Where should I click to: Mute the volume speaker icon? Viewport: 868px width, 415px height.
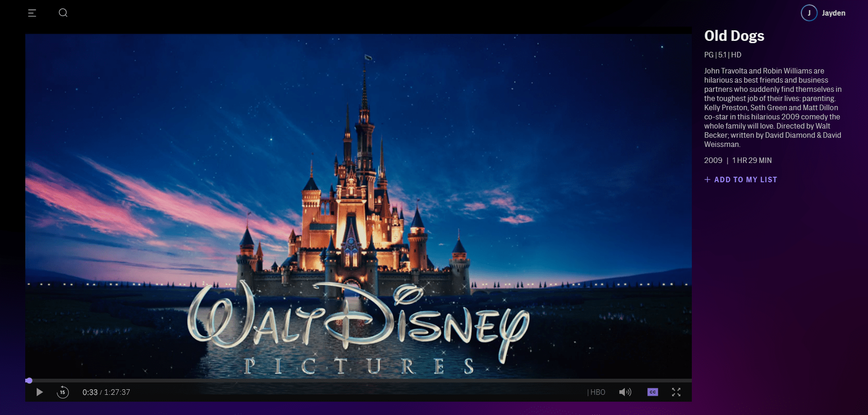pos(625,392)
